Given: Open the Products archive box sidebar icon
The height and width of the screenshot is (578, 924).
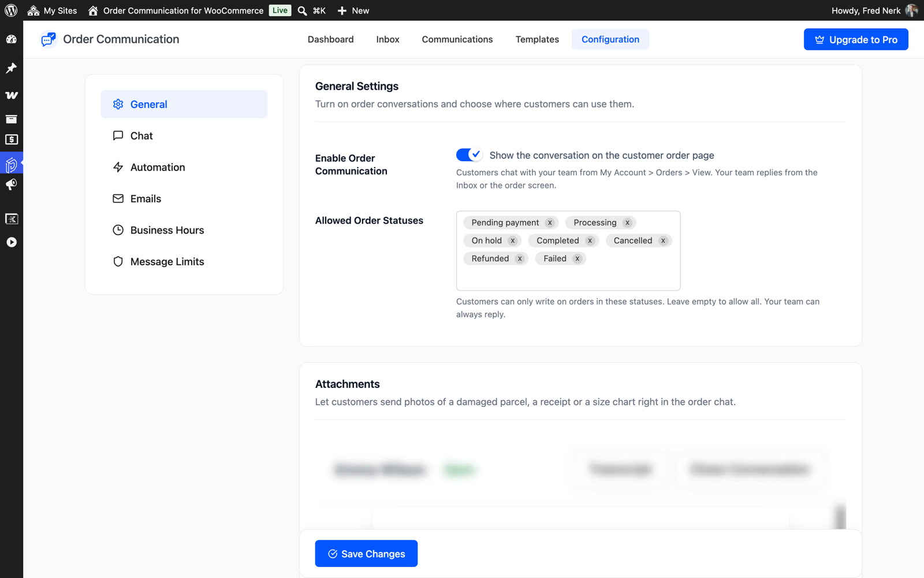Looking at the screenshot, I should [12, 119].
